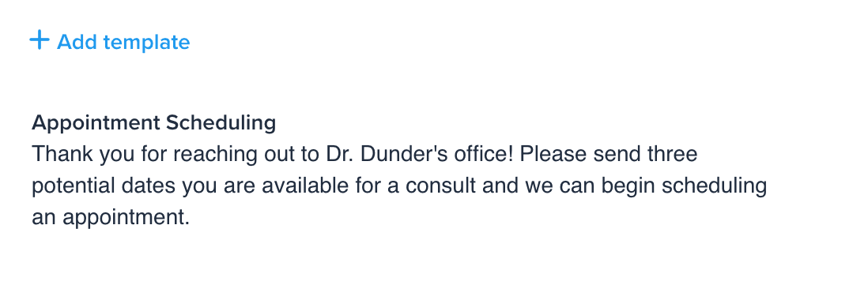The width and height of the screenshot is (868, 300).
Task: Open the Appointment Scheduling template body text
Action: coord(399,186)
